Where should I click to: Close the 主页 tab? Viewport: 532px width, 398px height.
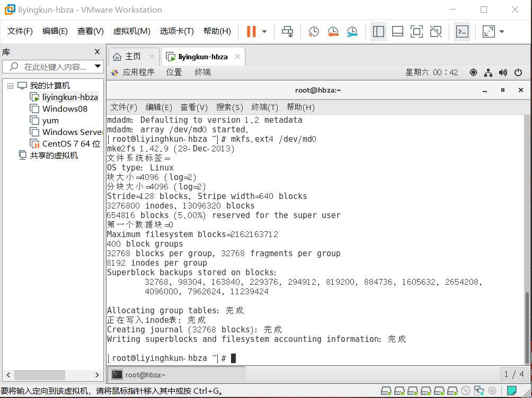pyautogui.click(x=152, y=57)
